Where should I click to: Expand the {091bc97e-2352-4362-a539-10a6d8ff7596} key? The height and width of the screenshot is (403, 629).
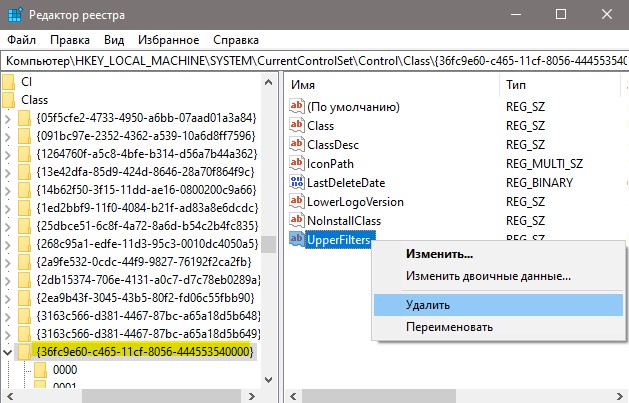coord(8,136)
